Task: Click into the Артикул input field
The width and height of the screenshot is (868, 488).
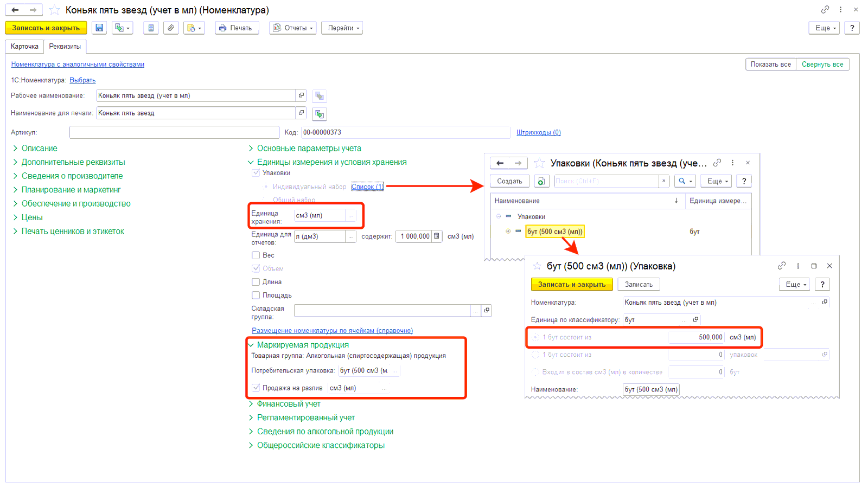Action: click(174, 132)
